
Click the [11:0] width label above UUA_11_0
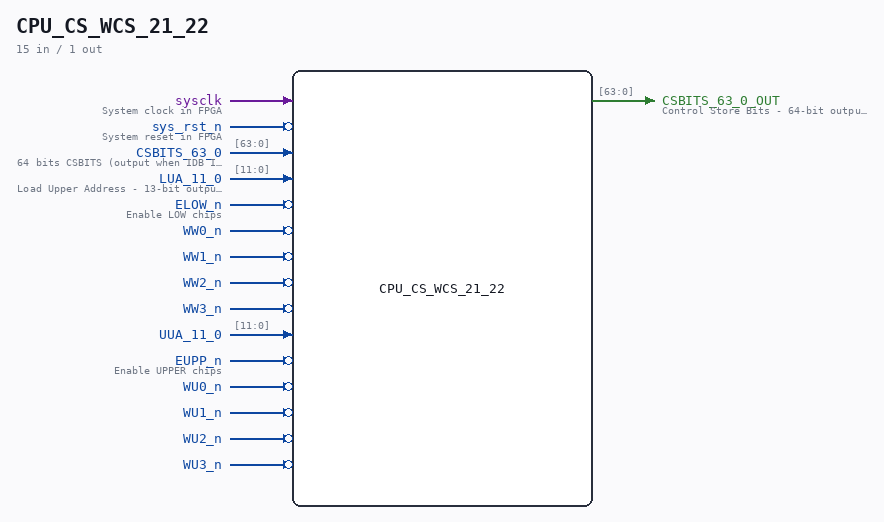click(x=252, y=326)
